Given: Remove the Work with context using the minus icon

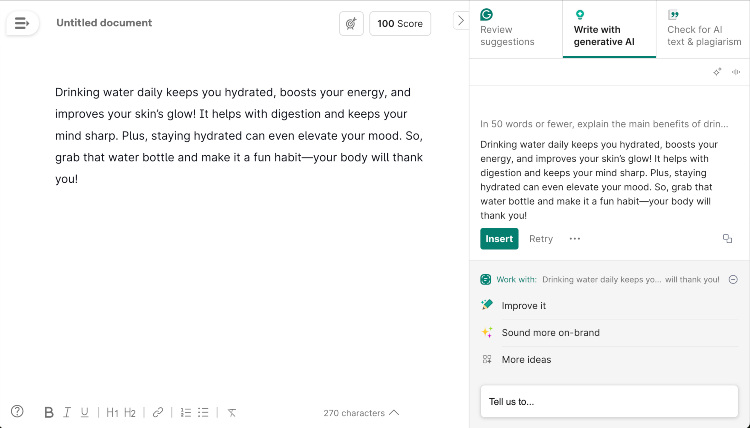Looking at the screenshot, I should [733, 280].
